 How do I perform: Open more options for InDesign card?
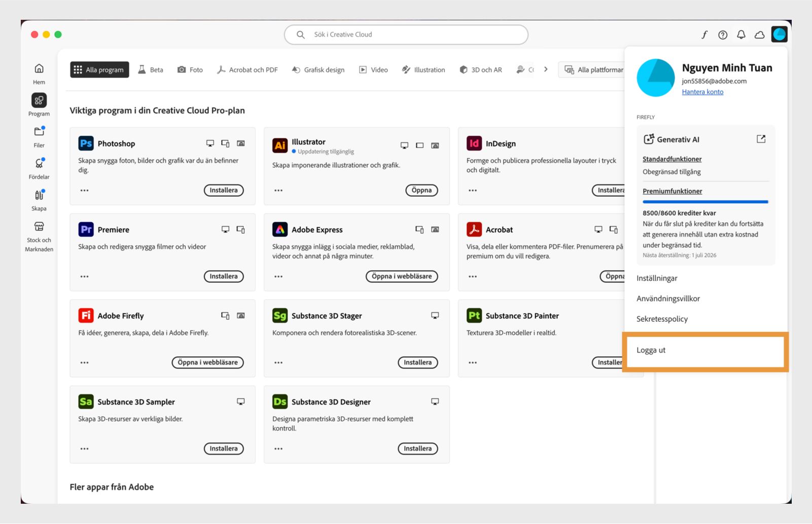click(x=473, y=191)
